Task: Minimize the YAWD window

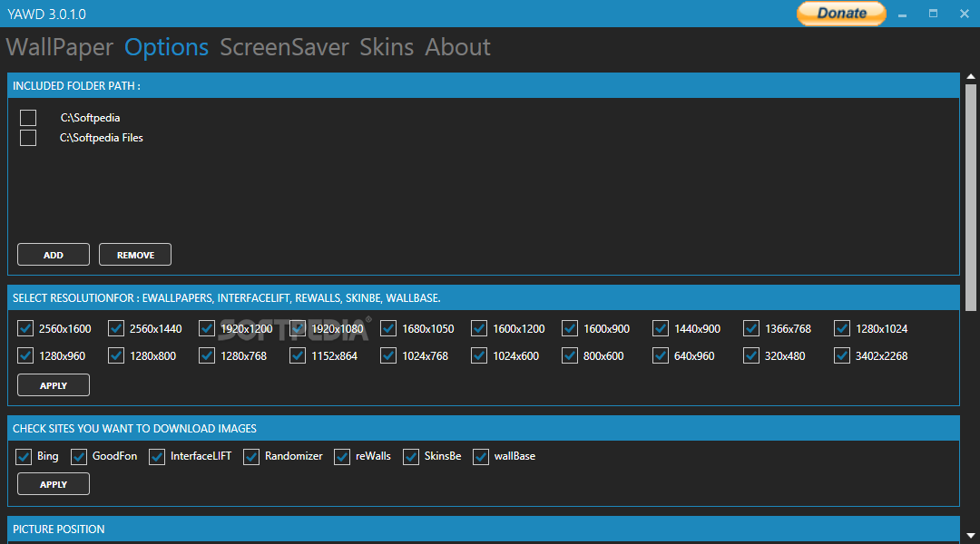Action: pos(902,14)
